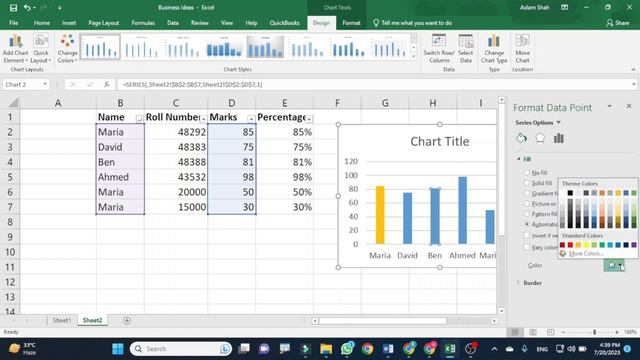640x360 pixels.
Task: Click the zoom slider handle
Action: pyautogui.click(x=594, y=332)
